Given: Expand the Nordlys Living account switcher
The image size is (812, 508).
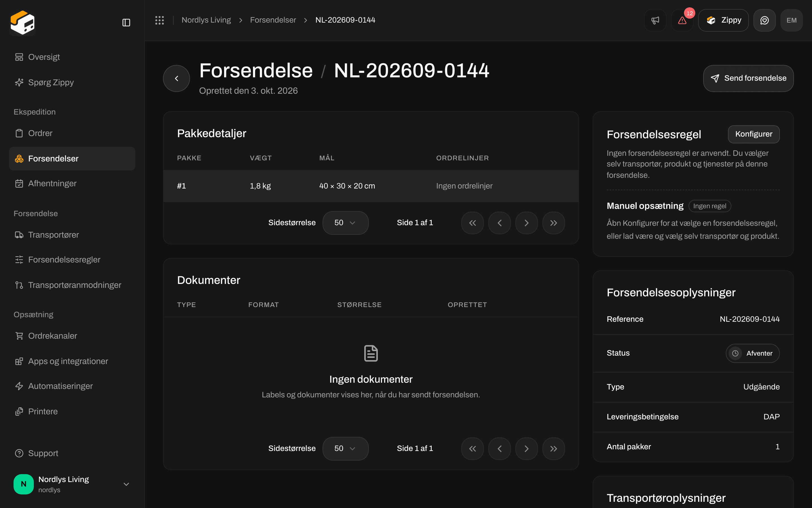Looking at the screenshot, I should 72,484.
